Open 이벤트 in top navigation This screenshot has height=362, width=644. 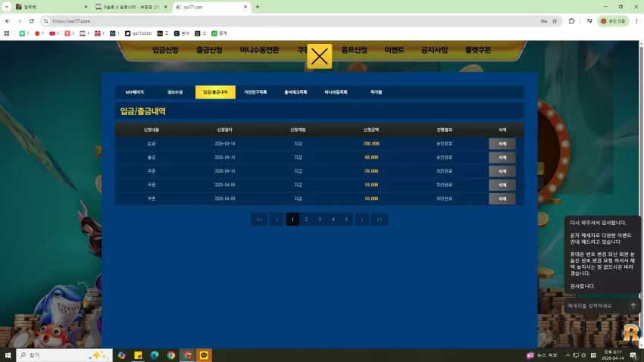coord(394,50)
